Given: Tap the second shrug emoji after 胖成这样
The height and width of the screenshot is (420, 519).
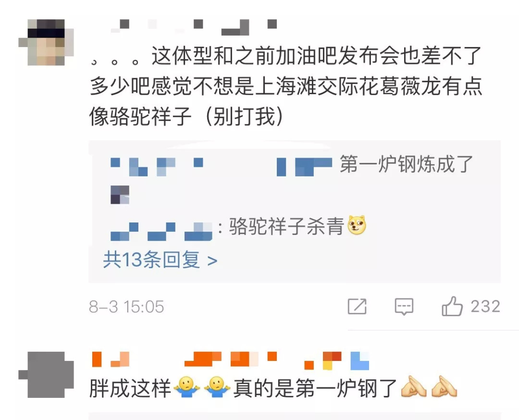Looking at the screenshot, I should coord(217,387).
